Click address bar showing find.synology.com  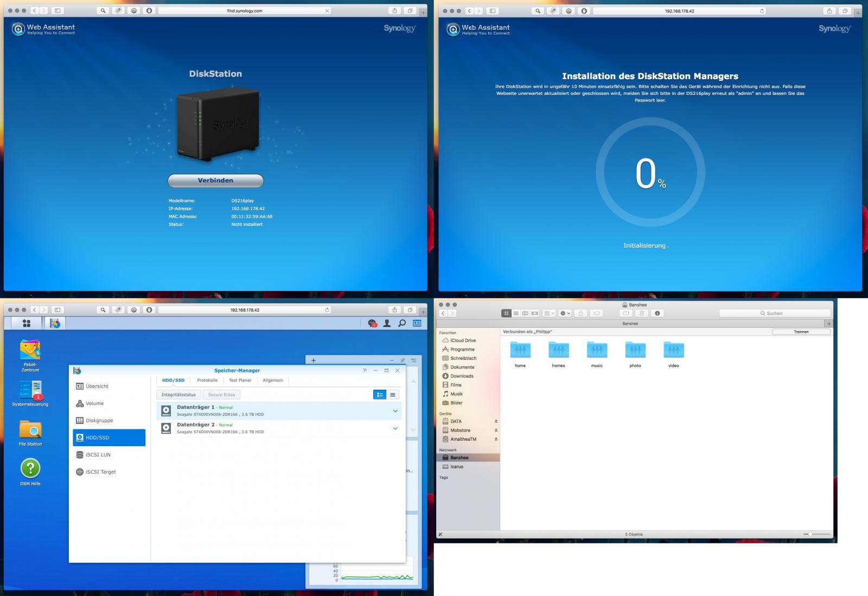coord(245,11)
